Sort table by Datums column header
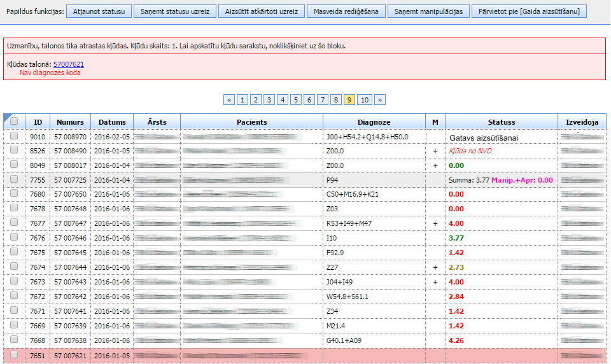This screenshot has width=611, height=364. pyautogui.click(x=112, y=122)
